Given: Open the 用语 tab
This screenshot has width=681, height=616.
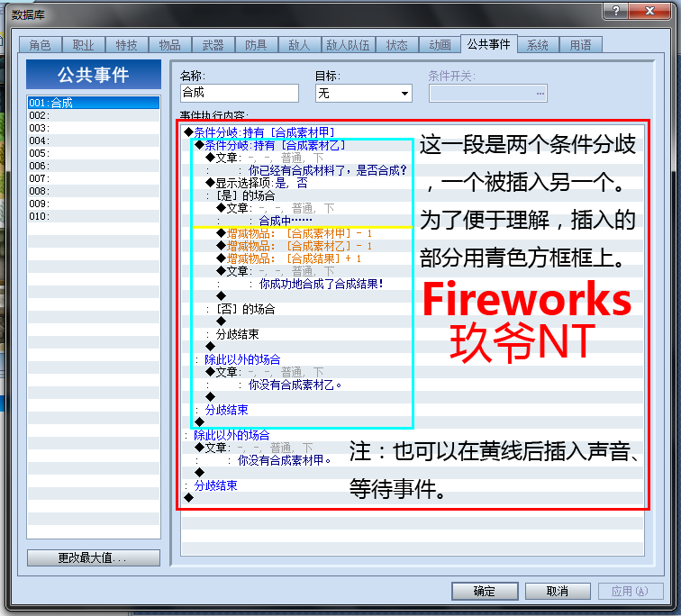Looking at the screenshot, I should pos(581,45).
